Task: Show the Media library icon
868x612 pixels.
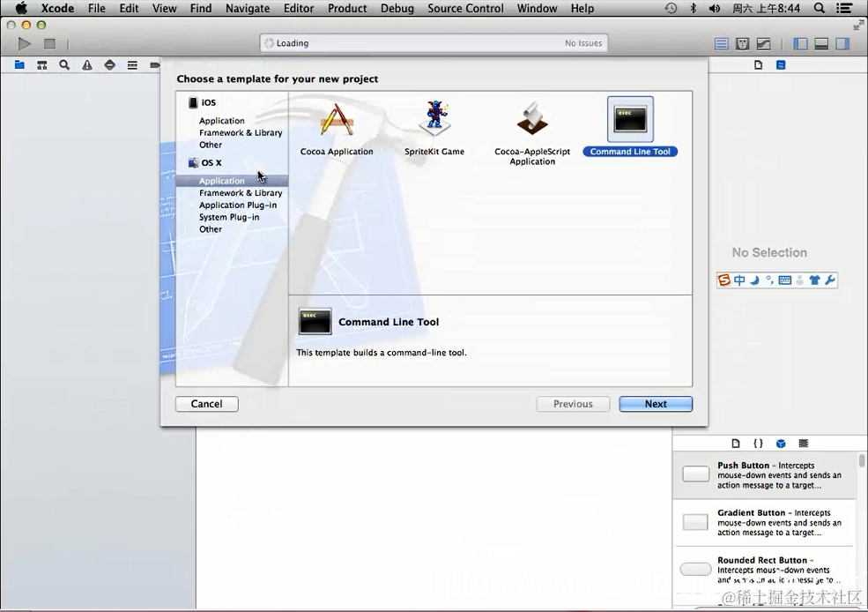Action: point(804,443)
